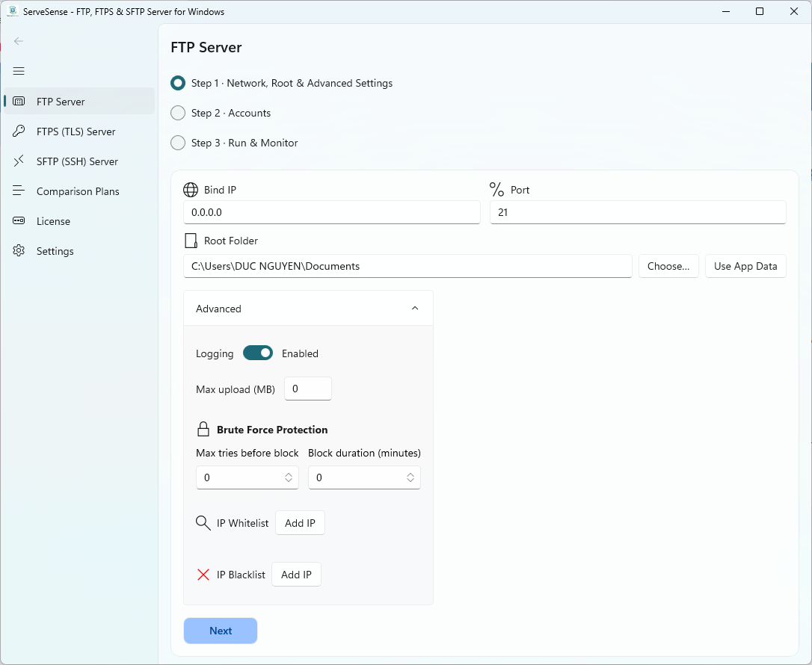Click the Max upload (MB) field
Screen dimensions: 812x665
click(307, 389)
